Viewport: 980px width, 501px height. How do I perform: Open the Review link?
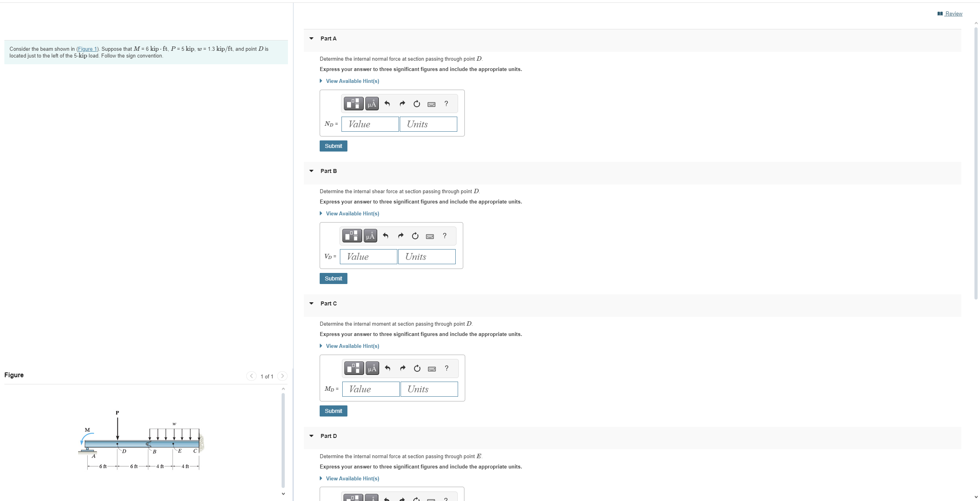[953, 13]
